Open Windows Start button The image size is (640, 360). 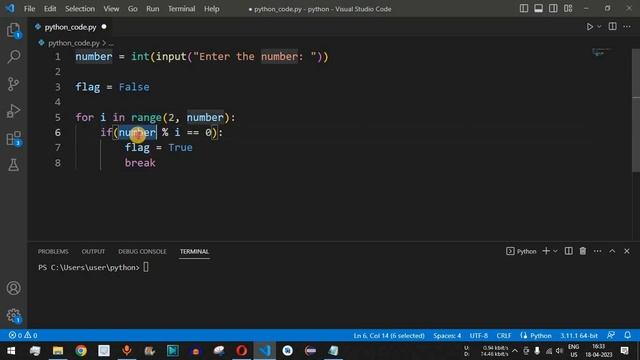coord(11,351)
